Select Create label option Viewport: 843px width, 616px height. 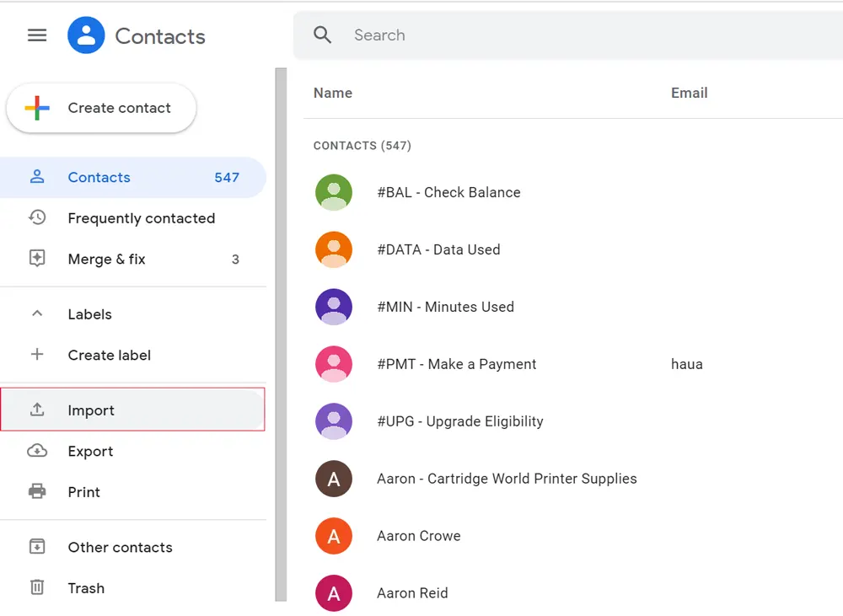(109, 356)
